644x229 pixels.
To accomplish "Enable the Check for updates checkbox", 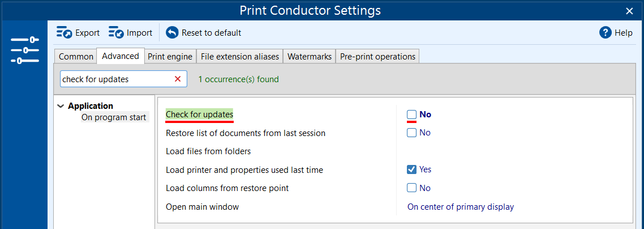I will pyautogui.click(x=412, y=114).
